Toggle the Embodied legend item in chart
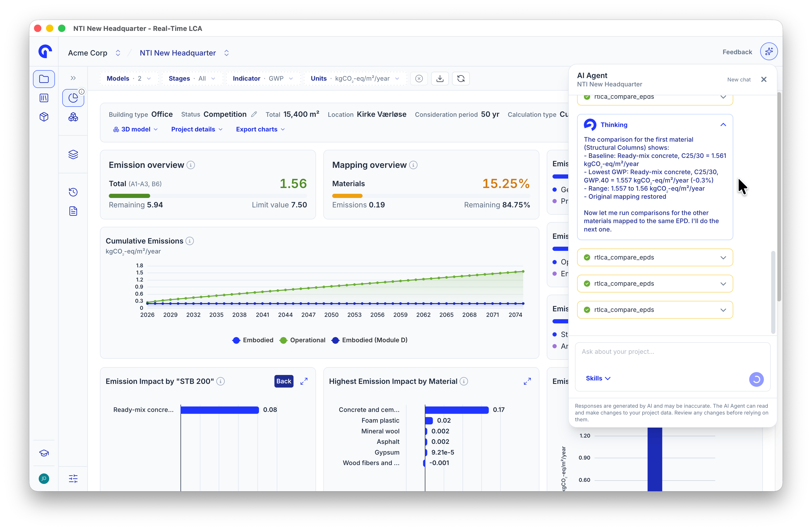 point(253,340)
